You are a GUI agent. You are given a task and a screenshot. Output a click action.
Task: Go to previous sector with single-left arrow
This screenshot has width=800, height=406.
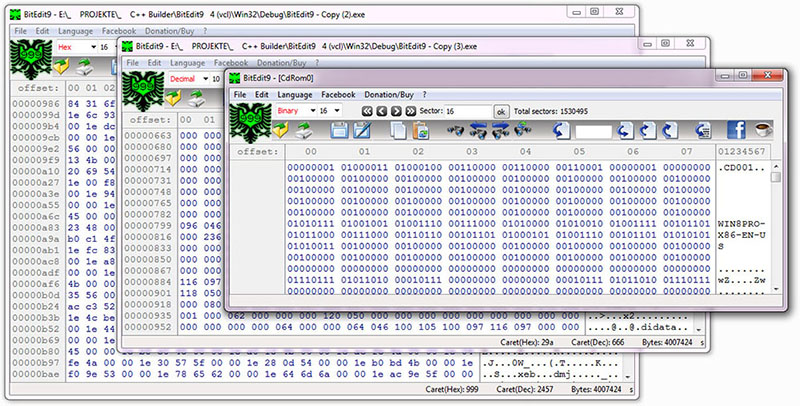[382, 111]
